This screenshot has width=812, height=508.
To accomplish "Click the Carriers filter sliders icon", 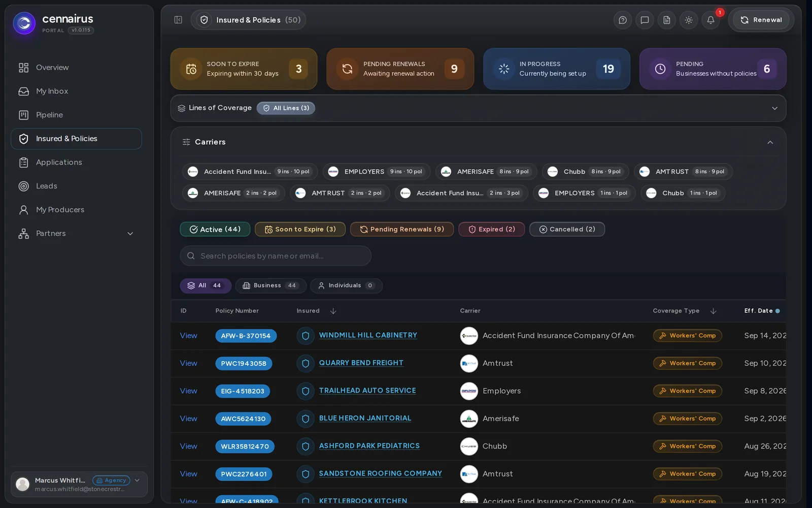I will [x=186, y=142].
